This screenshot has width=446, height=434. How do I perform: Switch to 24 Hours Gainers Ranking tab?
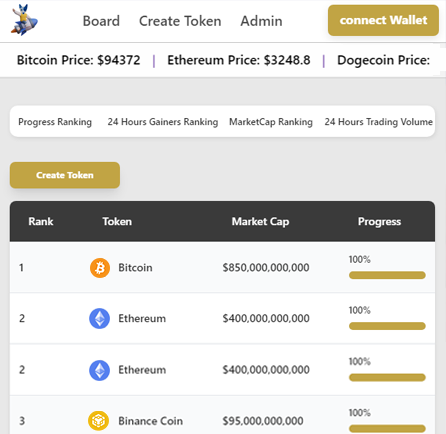coord(163,122)
